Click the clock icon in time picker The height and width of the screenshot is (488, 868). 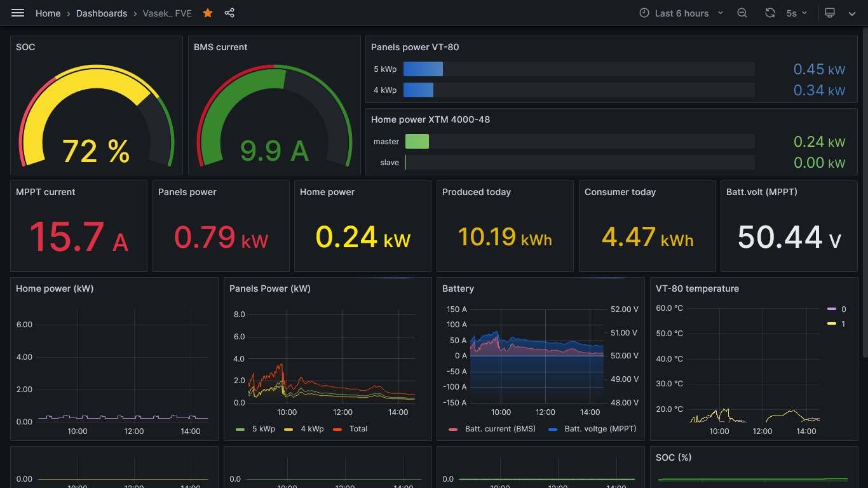click(x=644, y=13)
